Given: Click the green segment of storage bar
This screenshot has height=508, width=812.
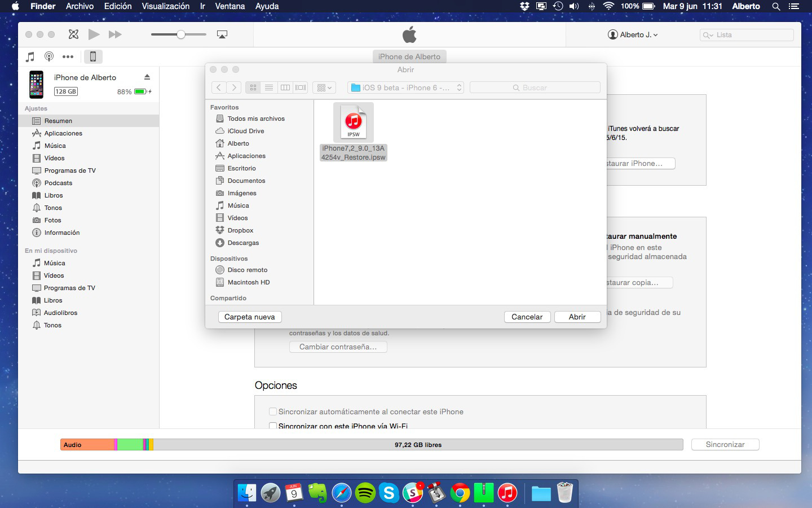Looking at the screenshot, I should (x=130, y=445).
